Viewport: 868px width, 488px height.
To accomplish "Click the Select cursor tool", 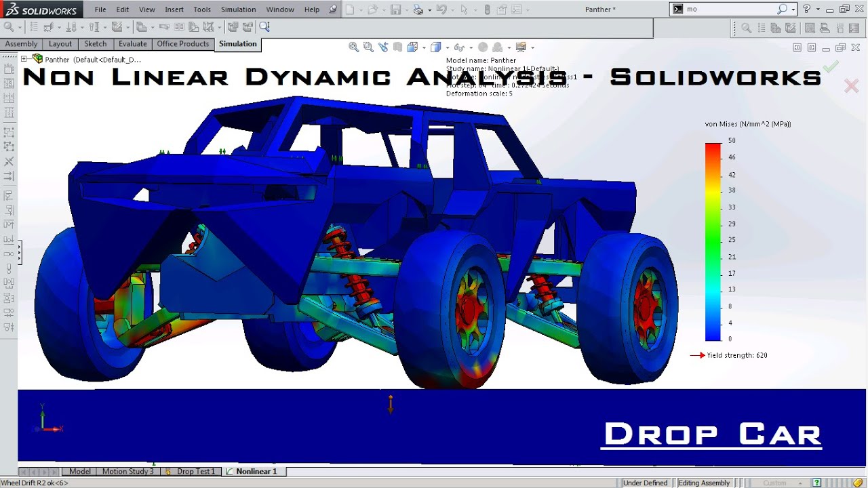I will click(465, 9).
